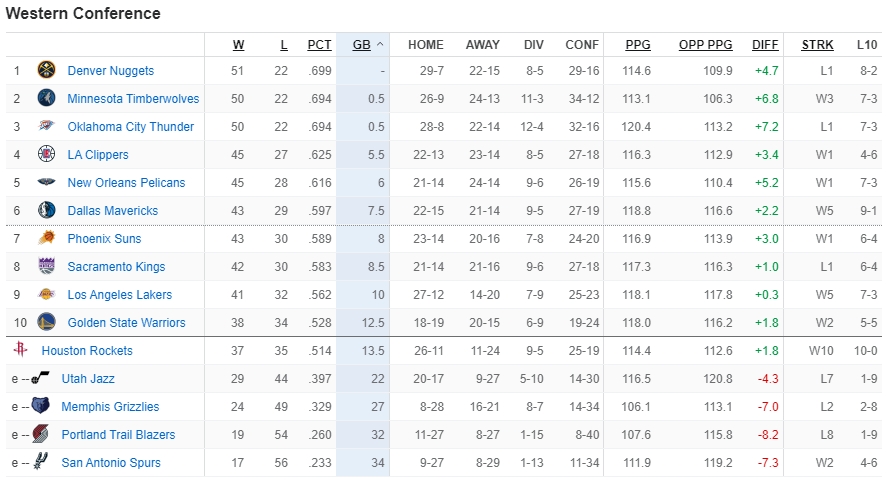Toggle sort on the GB column header
Image resolution: width=894 pixels, height=481 pixels.
[361, 45]
